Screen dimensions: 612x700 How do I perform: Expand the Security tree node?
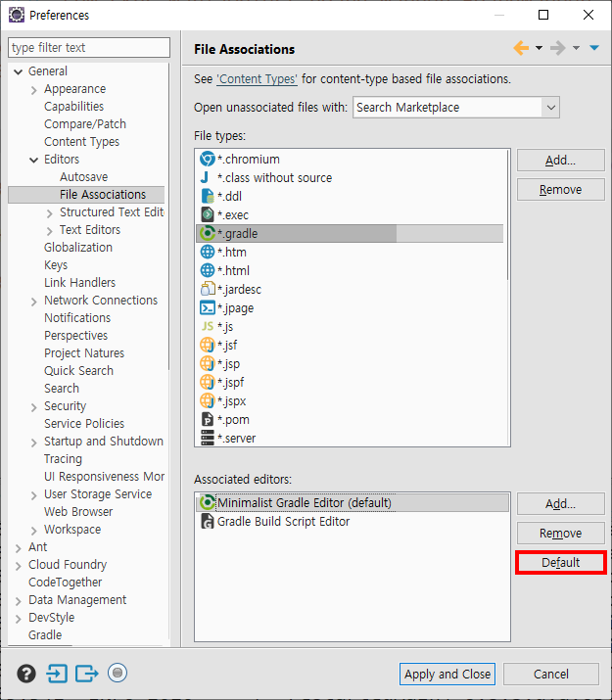pyautogui.click(x=34, y=406)
